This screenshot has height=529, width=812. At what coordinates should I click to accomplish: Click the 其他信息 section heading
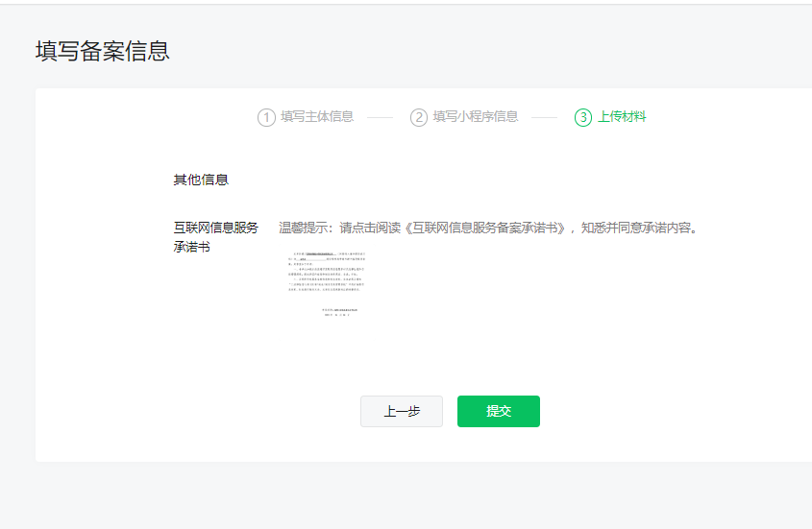tap(201, 180)
